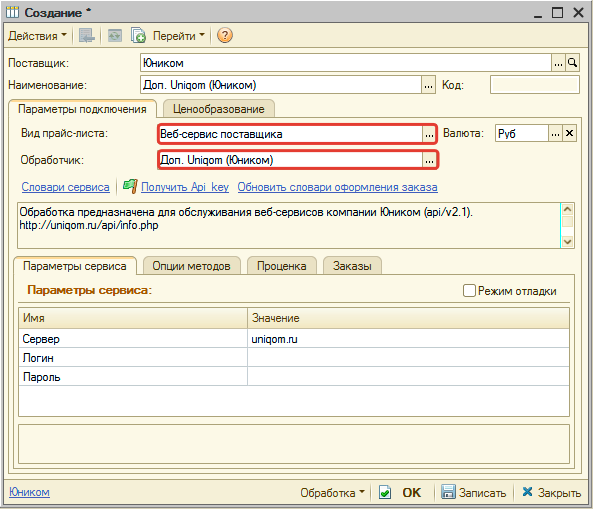Screen dimensions: 593x509
Task: Enable the Режим отладки checkbox
Action: coord(469,291)
